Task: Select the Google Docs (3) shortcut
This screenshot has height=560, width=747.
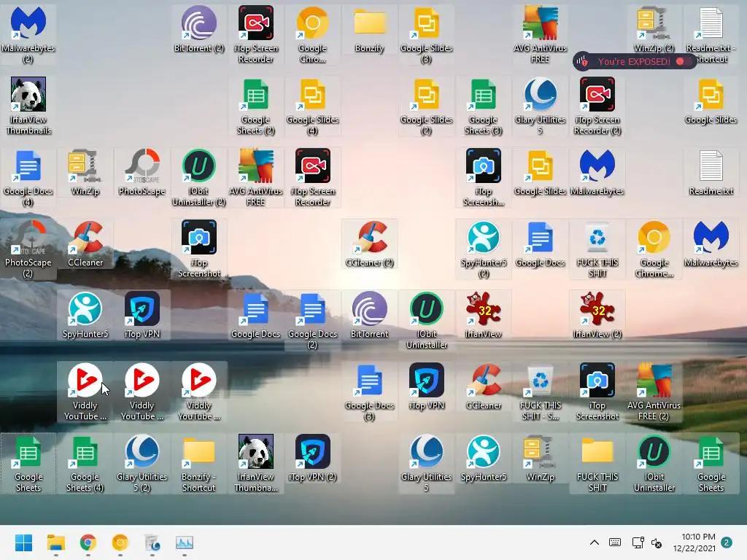Action: 369,392
